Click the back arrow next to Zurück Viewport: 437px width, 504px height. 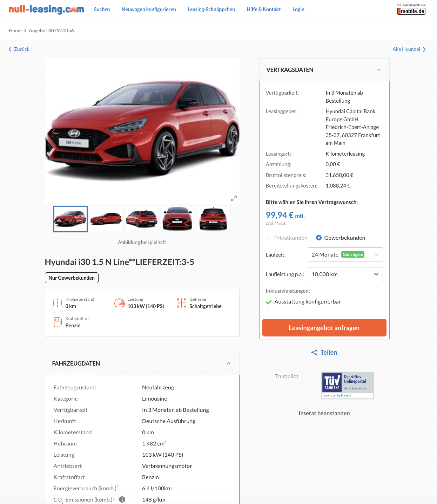10,49
